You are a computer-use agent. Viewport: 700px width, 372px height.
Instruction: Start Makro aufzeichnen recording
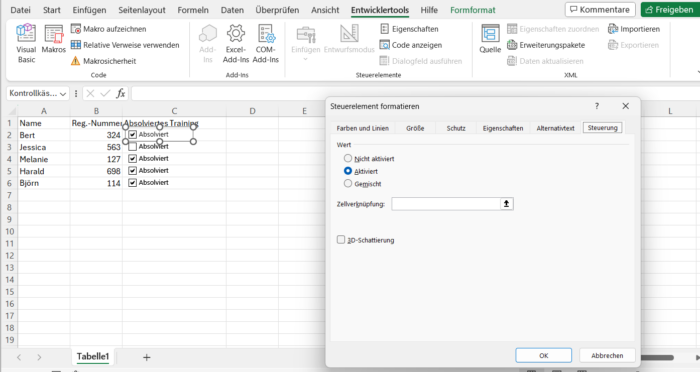(108, 29)
